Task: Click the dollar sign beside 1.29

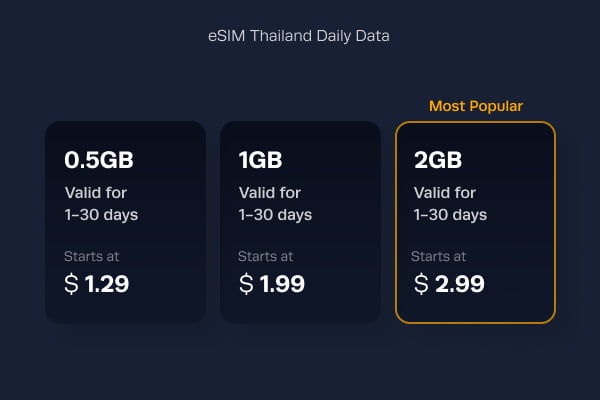Action: (x=72, y=284)
